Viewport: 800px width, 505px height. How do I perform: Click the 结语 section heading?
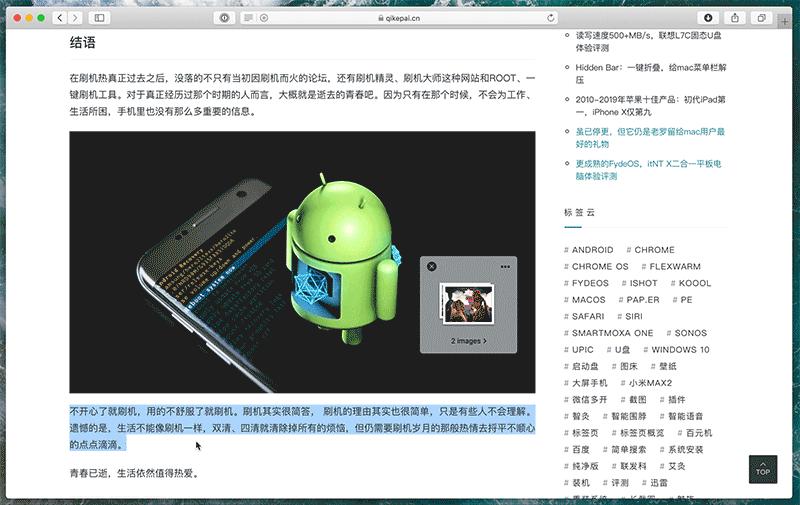(83, 42)
